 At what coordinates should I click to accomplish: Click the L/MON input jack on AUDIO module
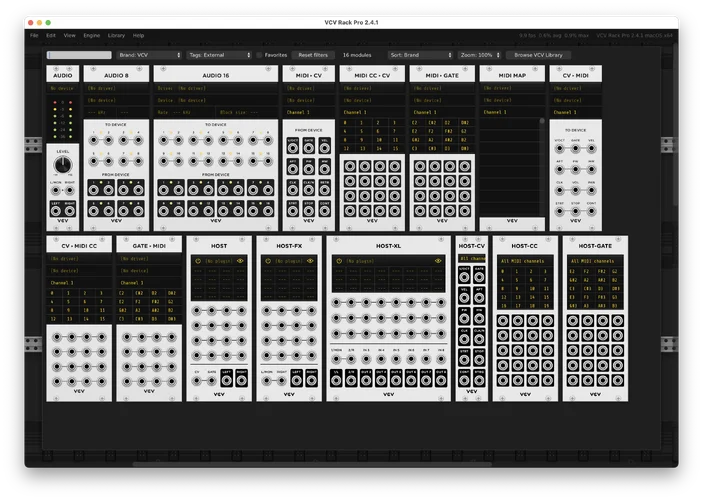[x=56, y=191]
